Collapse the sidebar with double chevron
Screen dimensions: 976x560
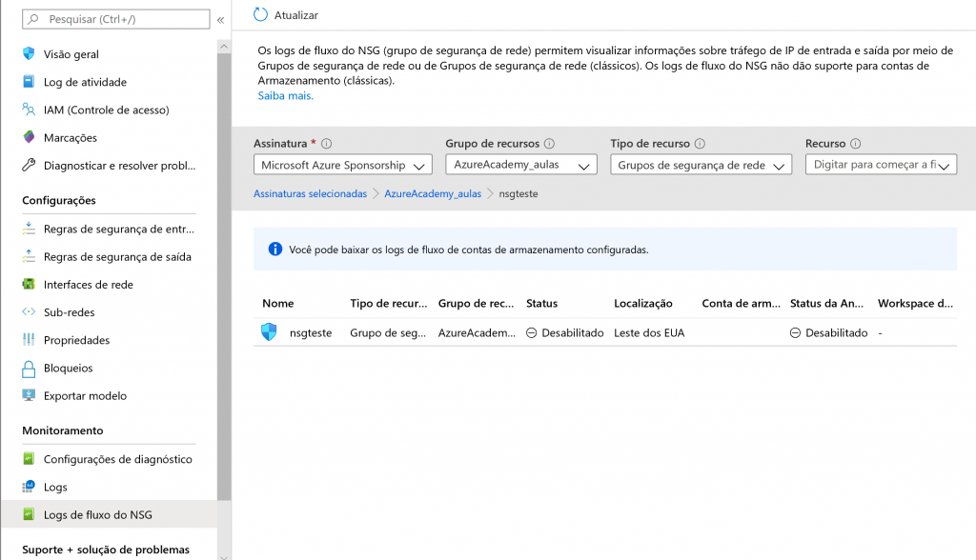(220, 19)
